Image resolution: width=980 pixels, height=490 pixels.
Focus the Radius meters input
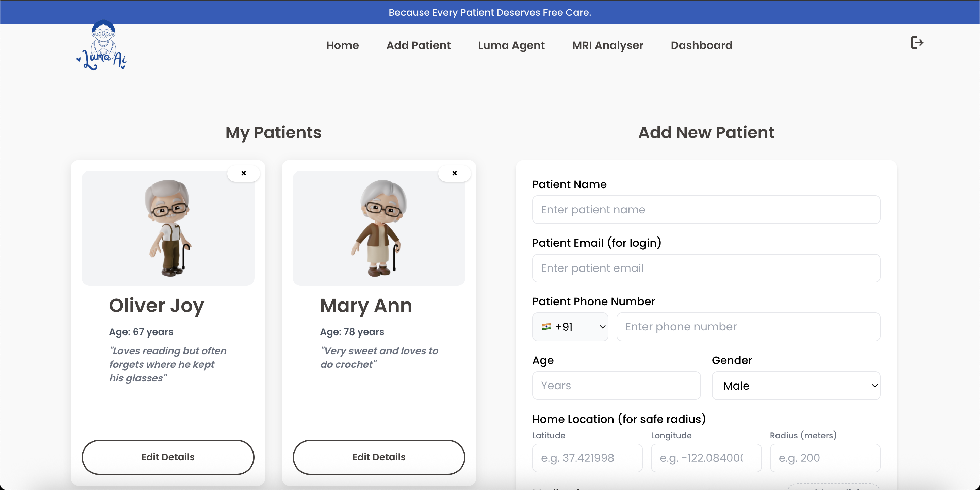pos(825,458)
